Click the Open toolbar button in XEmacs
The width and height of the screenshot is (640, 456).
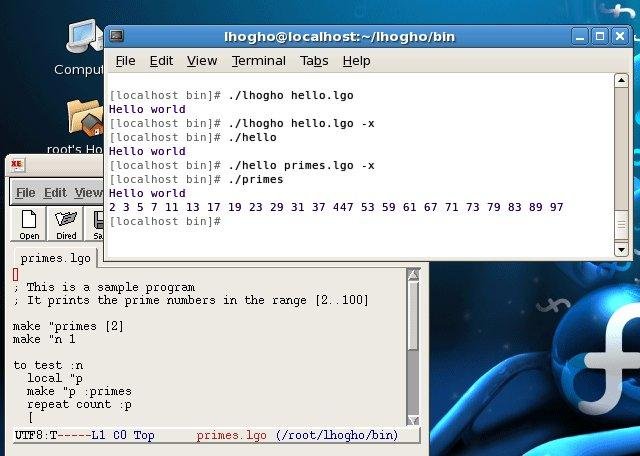click(29, 224)
